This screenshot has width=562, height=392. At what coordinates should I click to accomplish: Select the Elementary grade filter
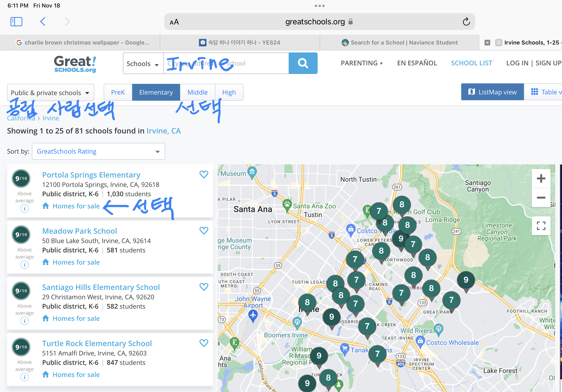tap(156, 92)
